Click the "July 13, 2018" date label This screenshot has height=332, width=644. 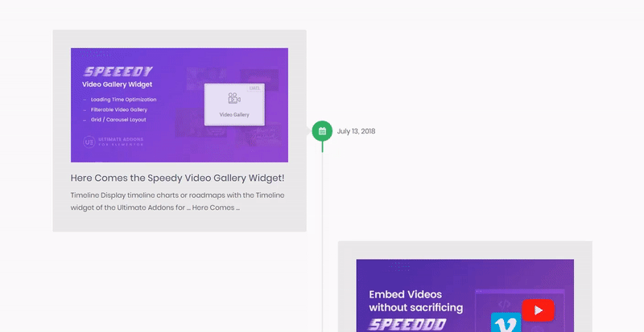click(x=356, y=131)
